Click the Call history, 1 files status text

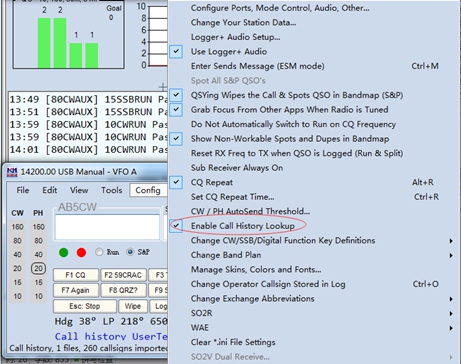[x=88, y=348]
